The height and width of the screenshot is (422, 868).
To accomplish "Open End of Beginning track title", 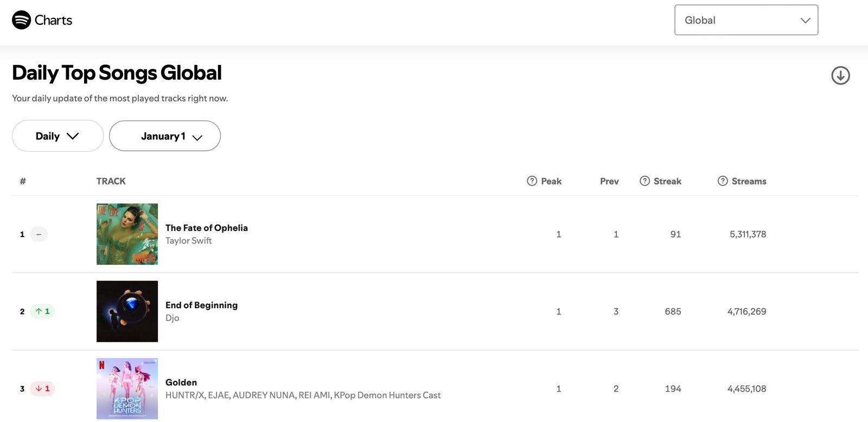I will [201, 305].
